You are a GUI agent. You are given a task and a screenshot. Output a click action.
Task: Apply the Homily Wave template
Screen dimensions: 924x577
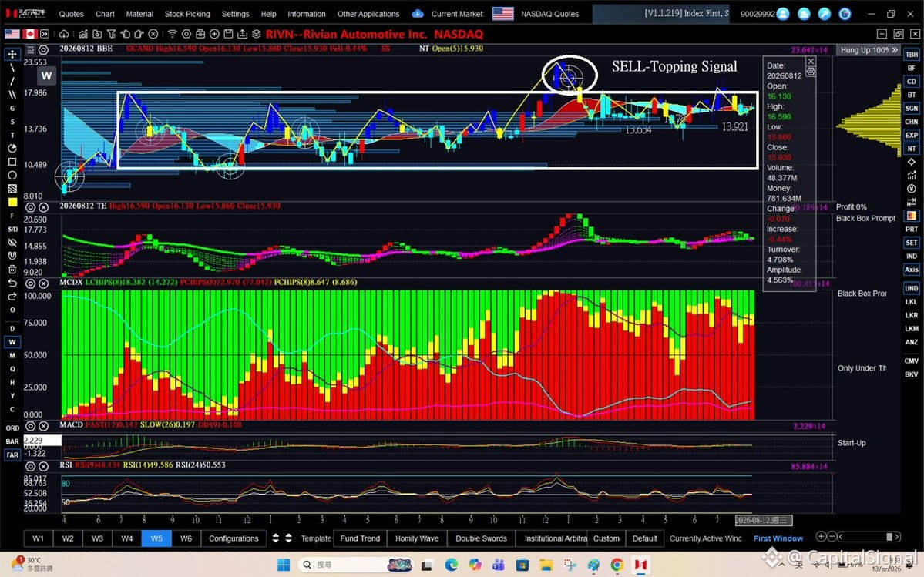coord(417,538)
